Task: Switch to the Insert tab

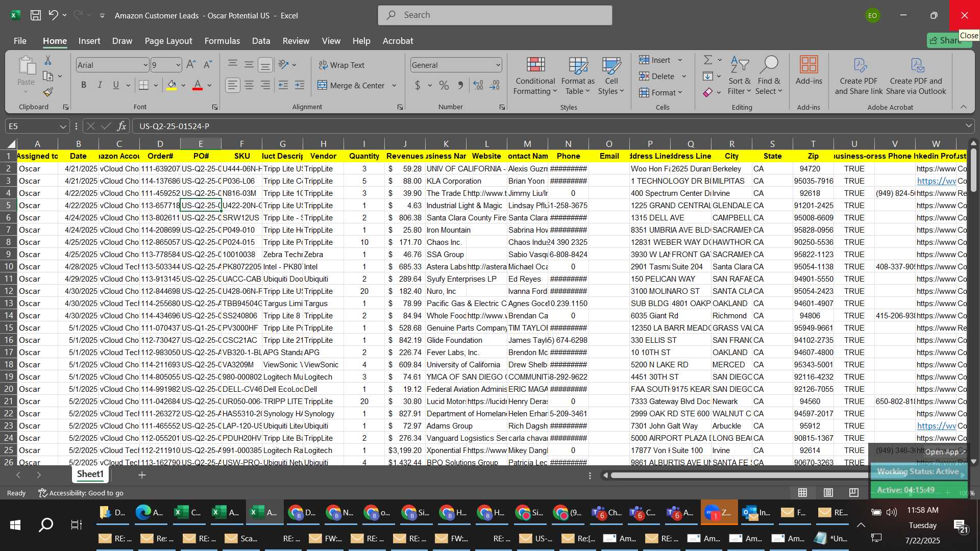Action: 89,41
